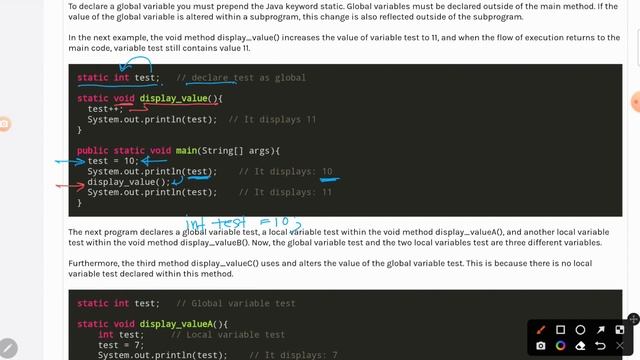This screenshot has width=640, height=360.
Task: Click the orange floating button on right edge
Action: [x=636, y=102]
